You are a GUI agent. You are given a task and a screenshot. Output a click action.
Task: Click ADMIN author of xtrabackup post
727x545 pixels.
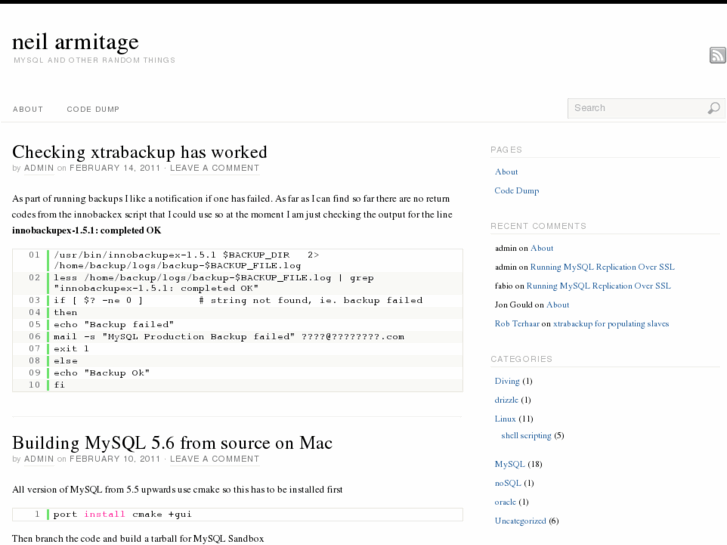pyautogui.click(x=39, y=168)
